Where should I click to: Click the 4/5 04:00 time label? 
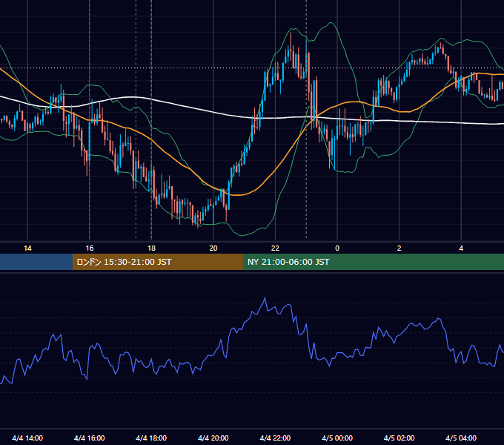click(461, 438)
